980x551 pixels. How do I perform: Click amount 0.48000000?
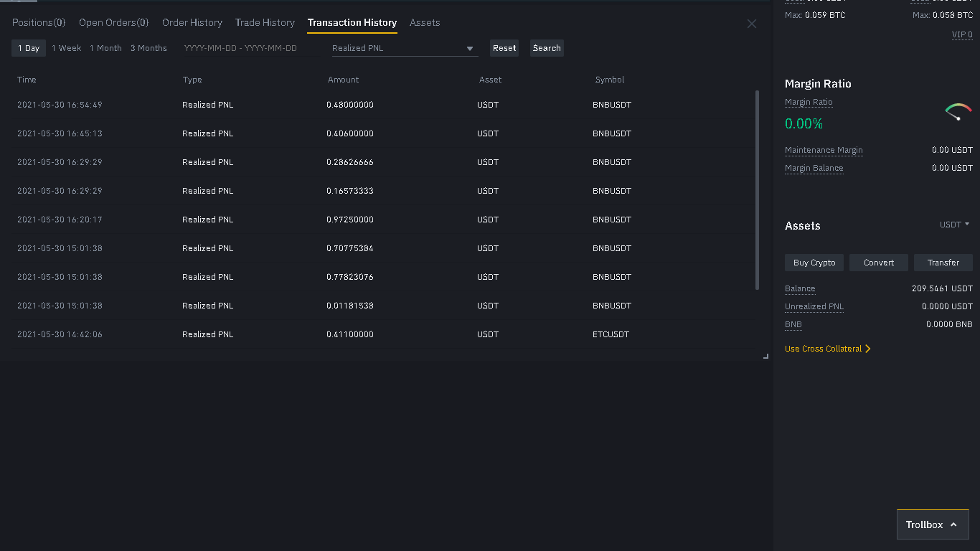350,105
